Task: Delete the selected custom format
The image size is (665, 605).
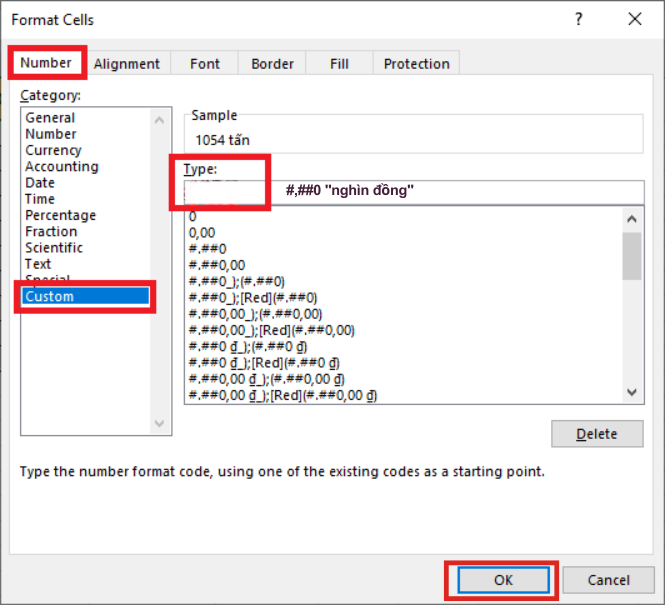Action: [597, 434]
